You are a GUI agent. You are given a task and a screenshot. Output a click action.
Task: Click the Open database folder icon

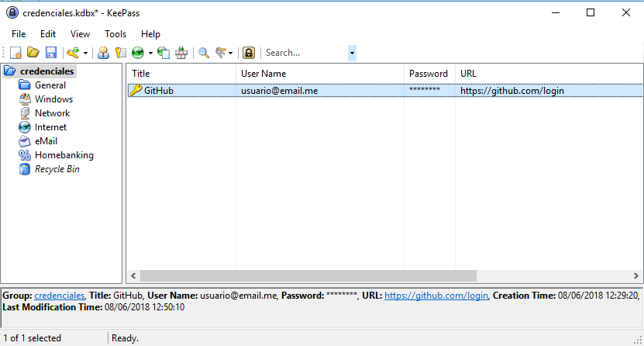(33, 53)
